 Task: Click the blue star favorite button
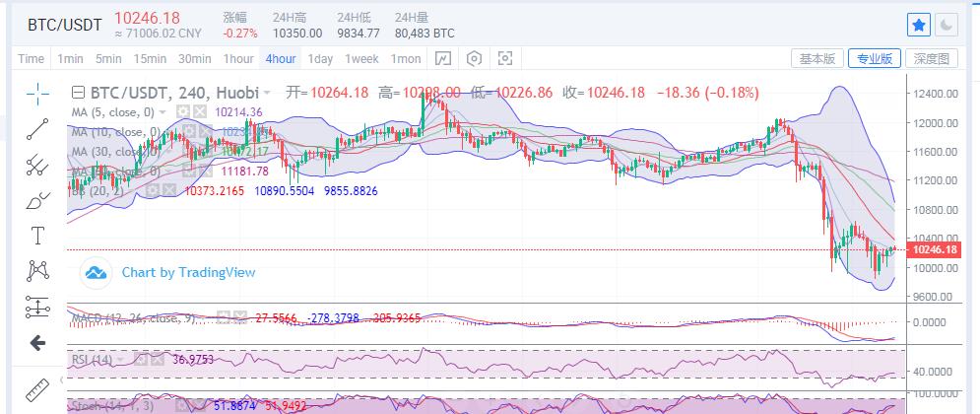pos(918,25)
